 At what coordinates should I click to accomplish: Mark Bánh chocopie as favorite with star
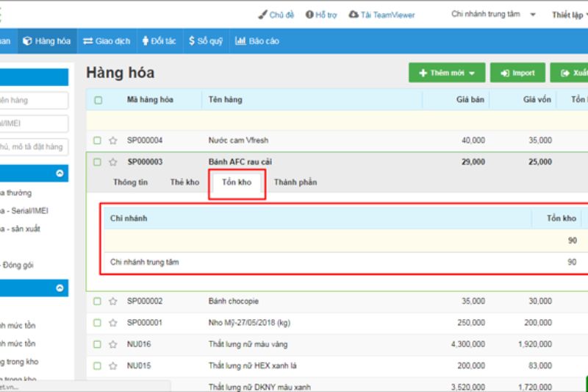tap(113, 302)
